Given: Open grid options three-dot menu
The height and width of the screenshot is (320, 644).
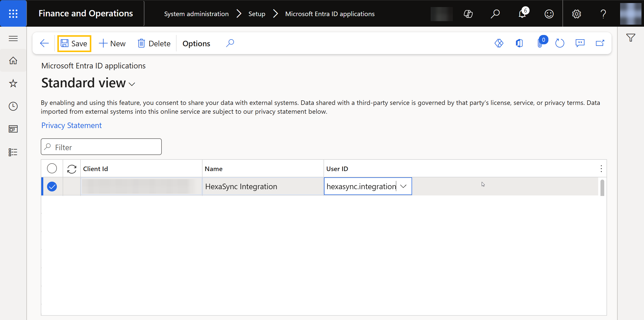Looking at the screenshot, I should point(601,169).
